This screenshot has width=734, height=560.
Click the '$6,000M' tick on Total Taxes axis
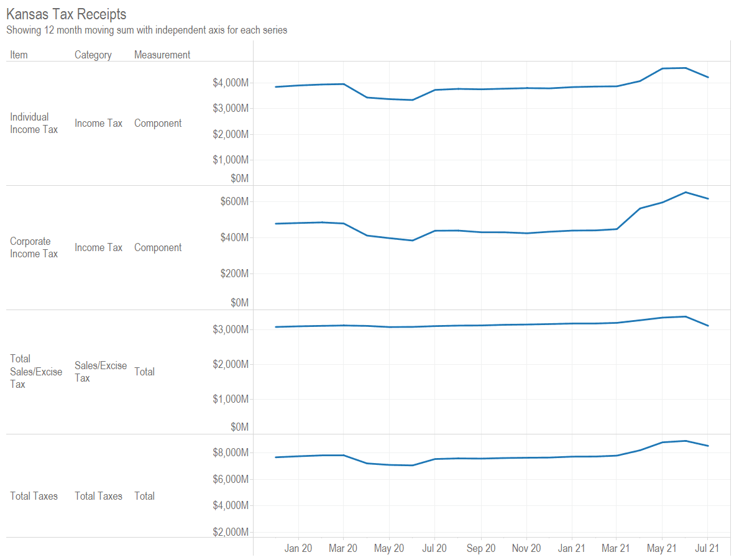(x=231, y=479)
